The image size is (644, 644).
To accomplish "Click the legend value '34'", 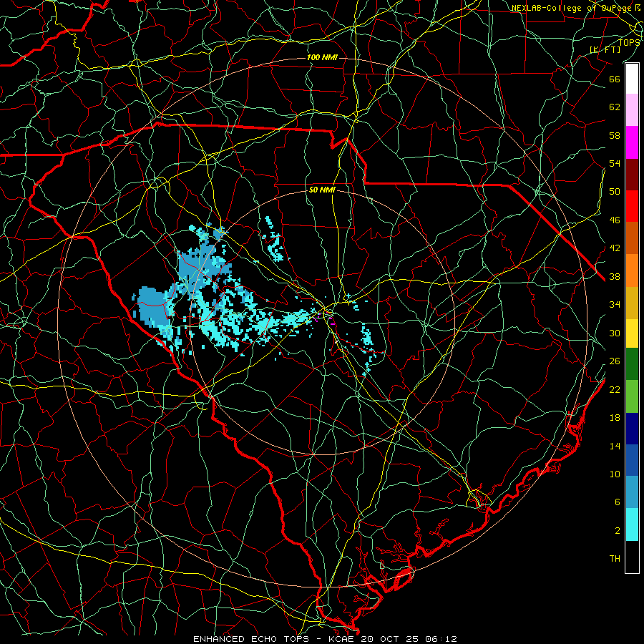I will point(615,305).
